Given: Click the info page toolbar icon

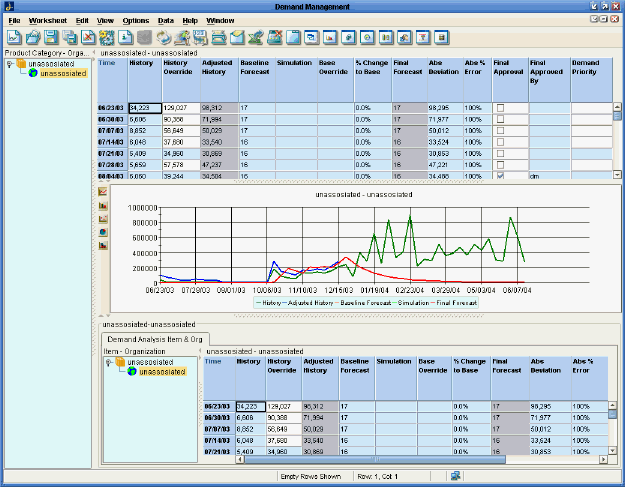Looking at the screenshot, I should click(125, 37).
